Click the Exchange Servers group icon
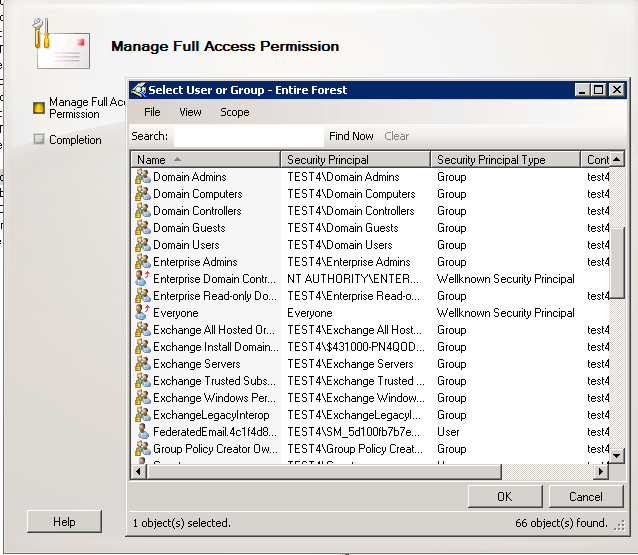638x555 pixels. (x=143, y=364)
